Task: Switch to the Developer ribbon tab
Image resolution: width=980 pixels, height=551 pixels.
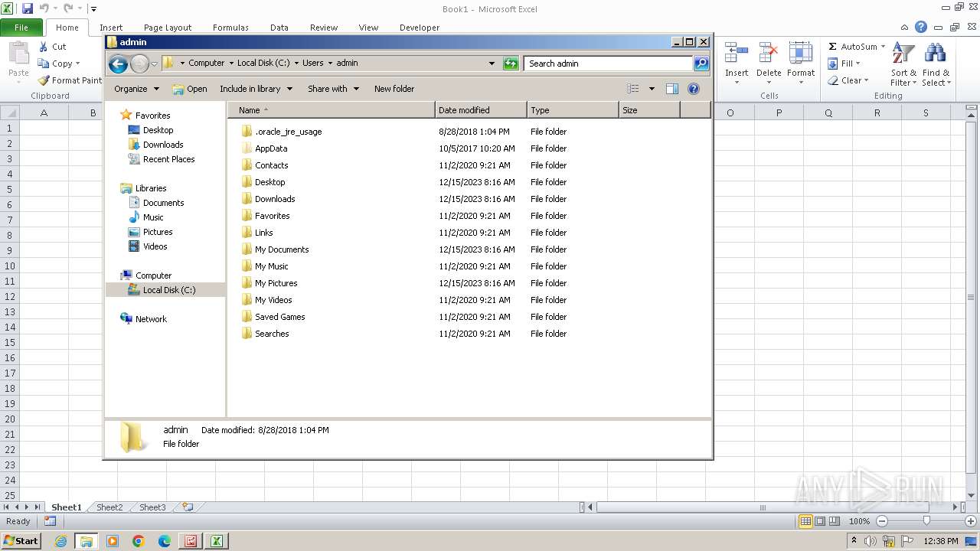Action: click(x=420, y=28)
